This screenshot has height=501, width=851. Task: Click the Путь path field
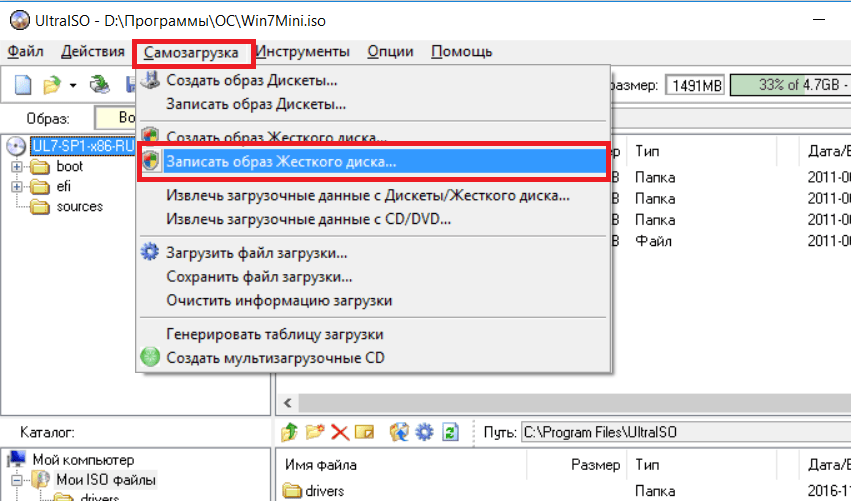coord(686,432)
